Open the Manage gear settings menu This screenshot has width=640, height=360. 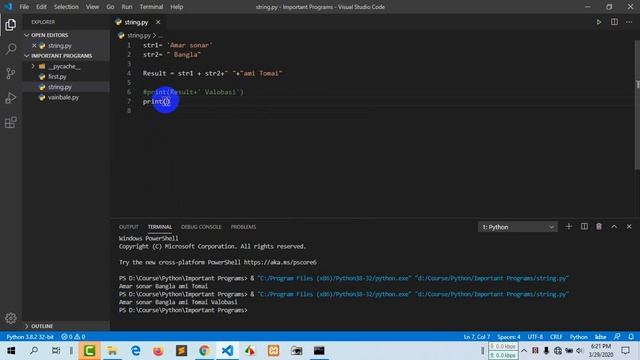pyautogui.click(x=11, y=318)
